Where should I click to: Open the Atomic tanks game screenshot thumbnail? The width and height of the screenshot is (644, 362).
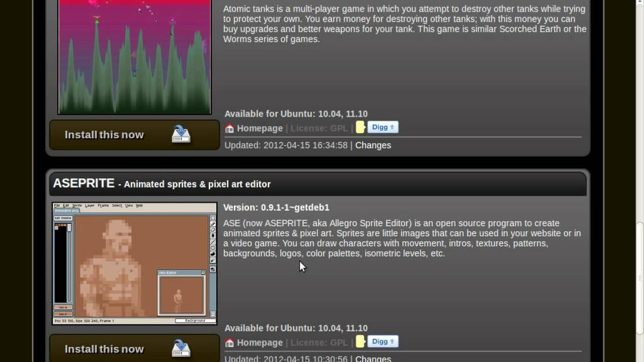click(x=134, y=57)
